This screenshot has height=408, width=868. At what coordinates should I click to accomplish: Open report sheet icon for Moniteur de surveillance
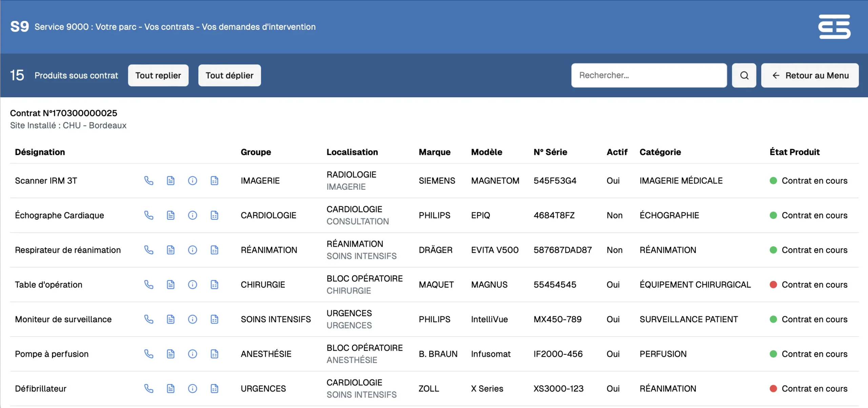click(214, 319)
